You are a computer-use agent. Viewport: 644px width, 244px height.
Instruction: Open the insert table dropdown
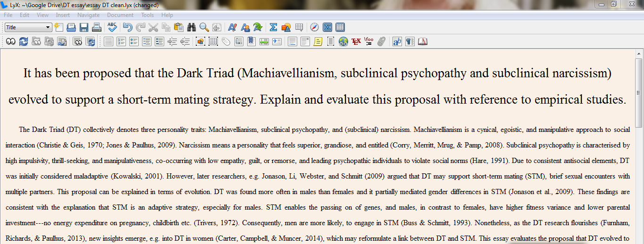point(299,27)
